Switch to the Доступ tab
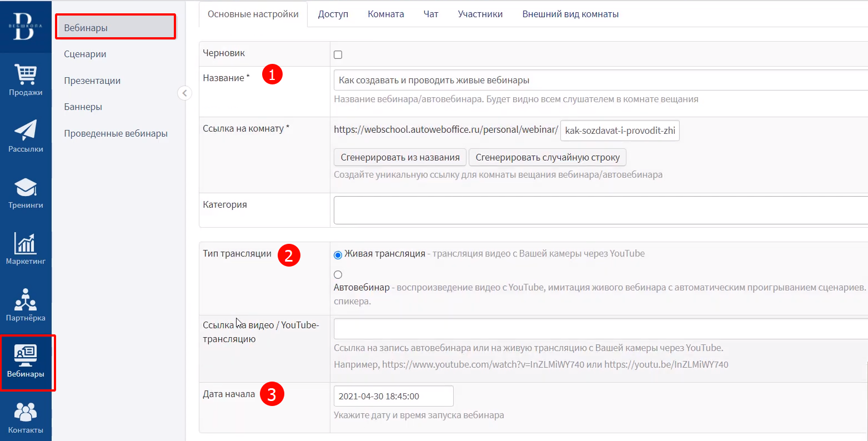This screenshot has width=868, height=441. [x=333, y=14]
